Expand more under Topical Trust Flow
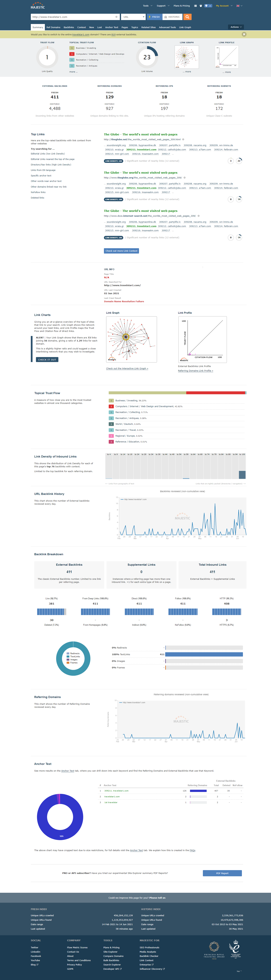Image resolution: width=271 pixels, height=980 pixels. click(x=73, y=71)
